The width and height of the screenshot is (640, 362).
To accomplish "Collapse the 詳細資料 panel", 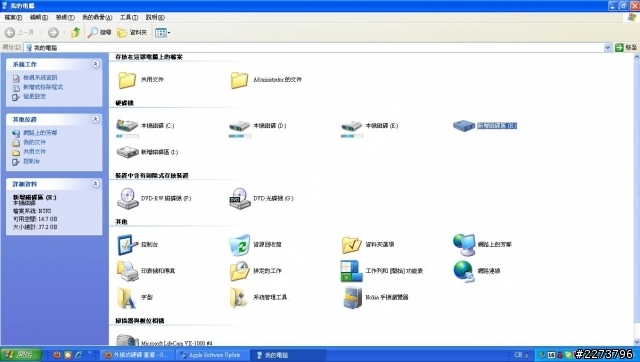I will coord(96,184).
